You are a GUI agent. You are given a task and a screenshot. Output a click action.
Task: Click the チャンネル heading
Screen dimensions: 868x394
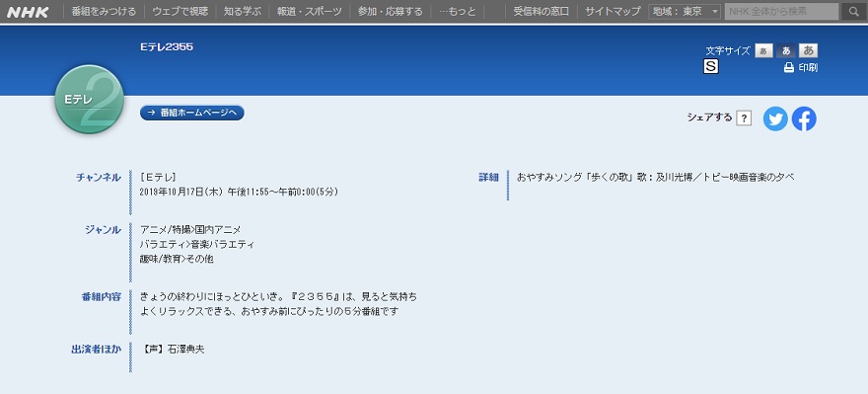click(99, 178)
